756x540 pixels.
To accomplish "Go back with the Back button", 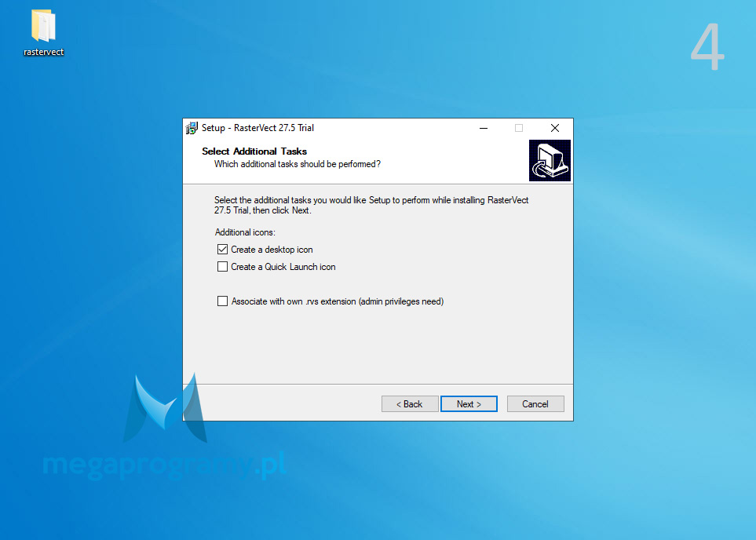I will click(410, 404).
